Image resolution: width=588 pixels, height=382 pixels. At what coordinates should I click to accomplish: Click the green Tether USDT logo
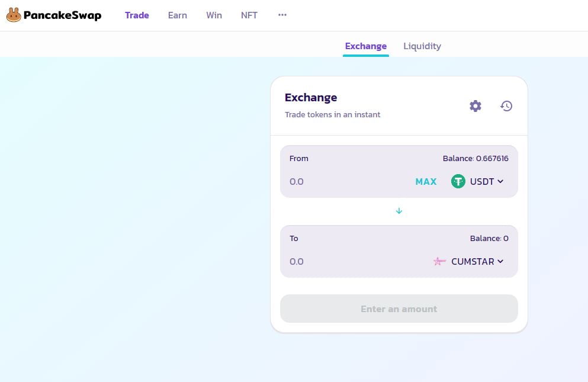tap(458, 182)
